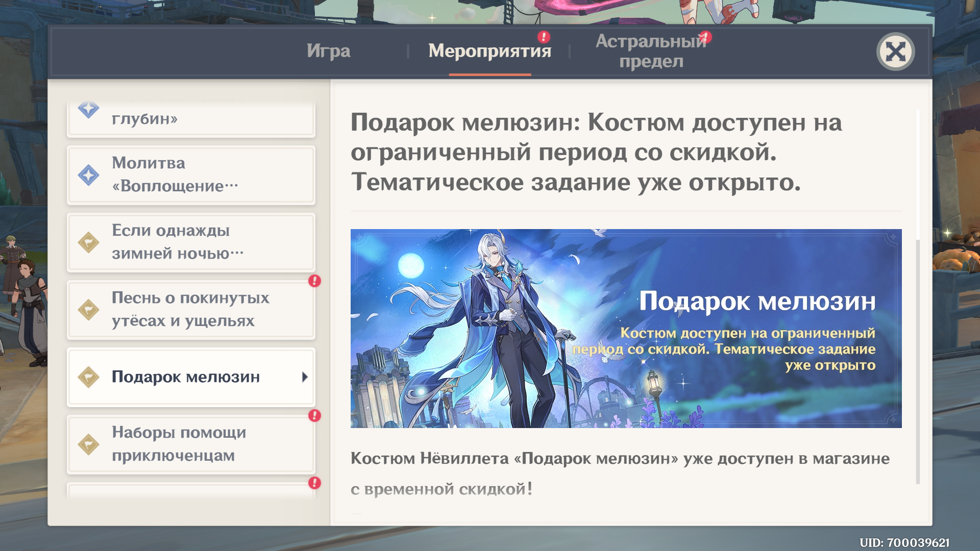Switch to the Игра tab

pos(328,51)
